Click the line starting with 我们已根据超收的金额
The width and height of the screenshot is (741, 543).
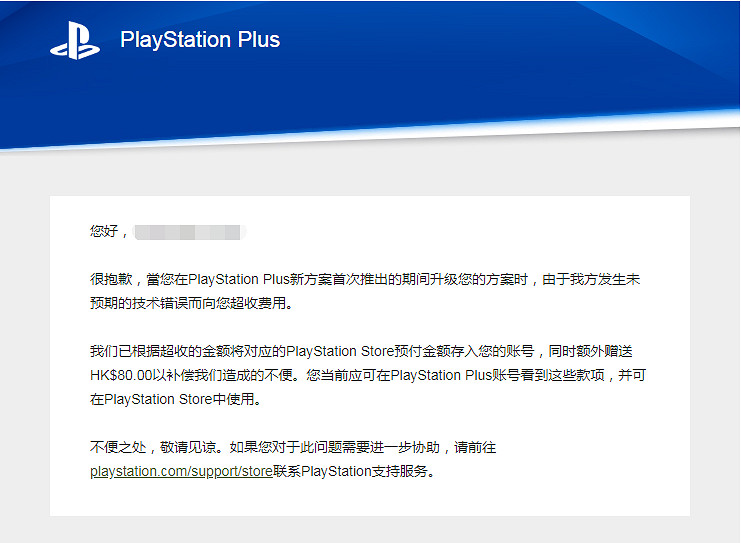361,351
